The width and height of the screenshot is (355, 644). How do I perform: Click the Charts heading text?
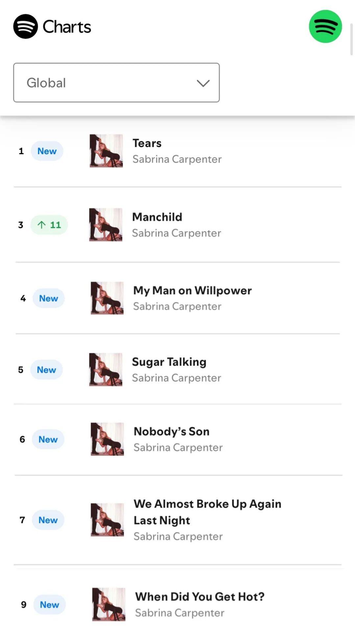pos(67,27)
